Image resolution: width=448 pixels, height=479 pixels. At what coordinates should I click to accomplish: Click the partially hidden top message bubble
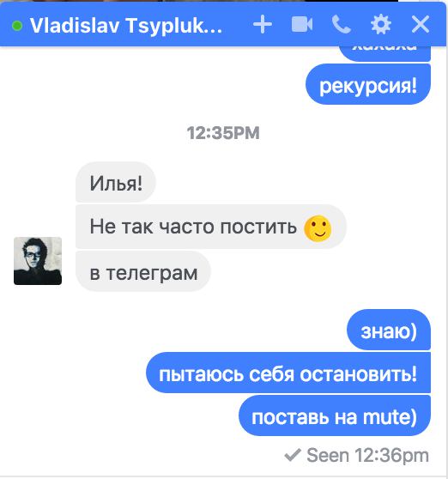tap(385, 53)
